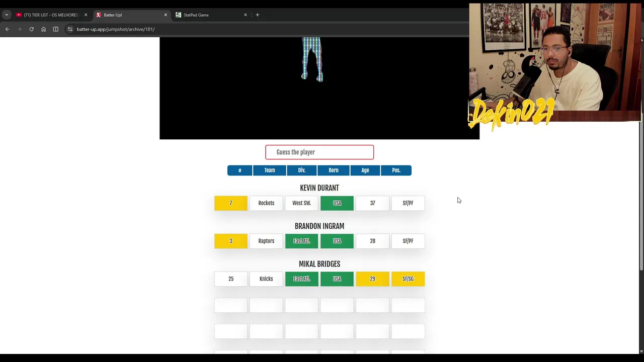Click Brandon Ingram's SF/PF cell
The image size is (644, 362).
(x=408, y=241)
